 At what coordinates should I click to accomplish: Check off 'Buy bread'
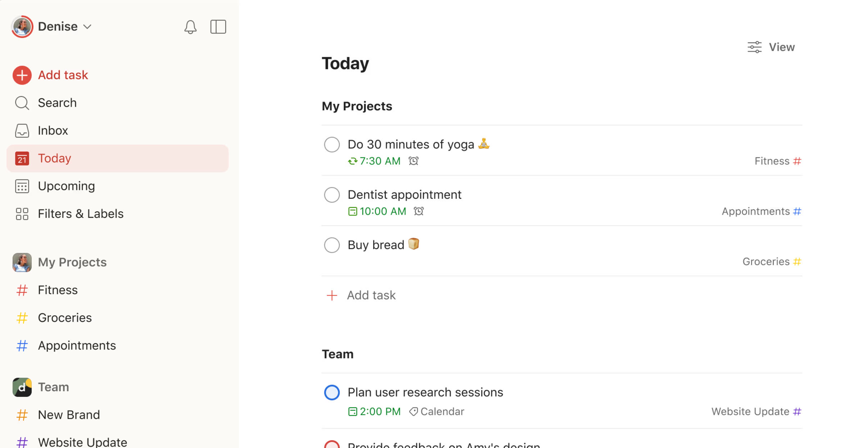pyautogui.click(x=331, y=245)
